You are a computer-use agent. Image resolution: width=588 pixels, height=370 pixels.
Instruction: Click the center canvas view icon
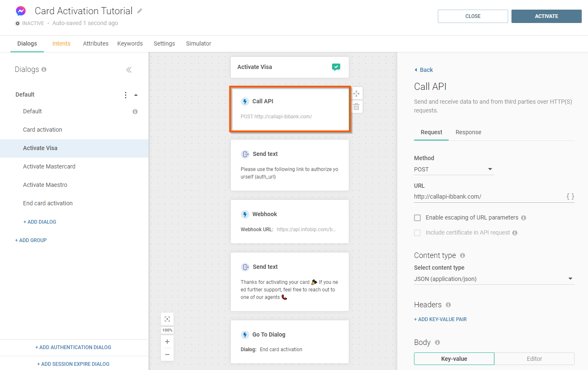(x=167, y=319)
